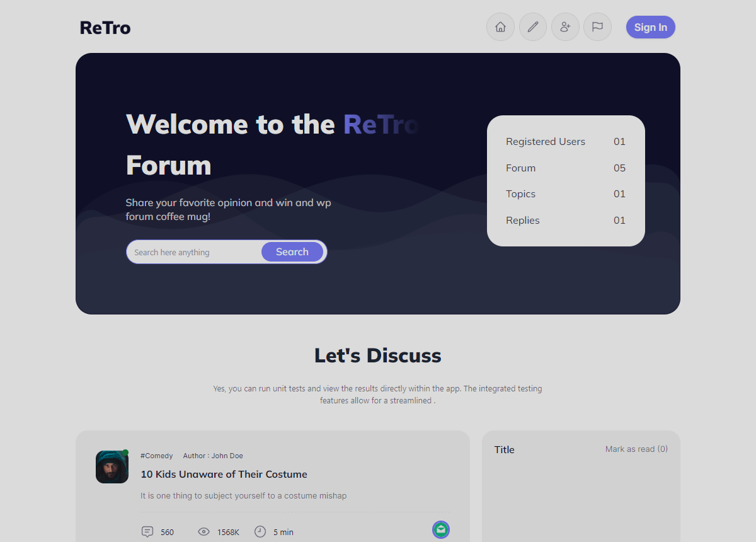Select the Registered Users stat row
This screenshot has height=542, width=756.
point(565,142)
